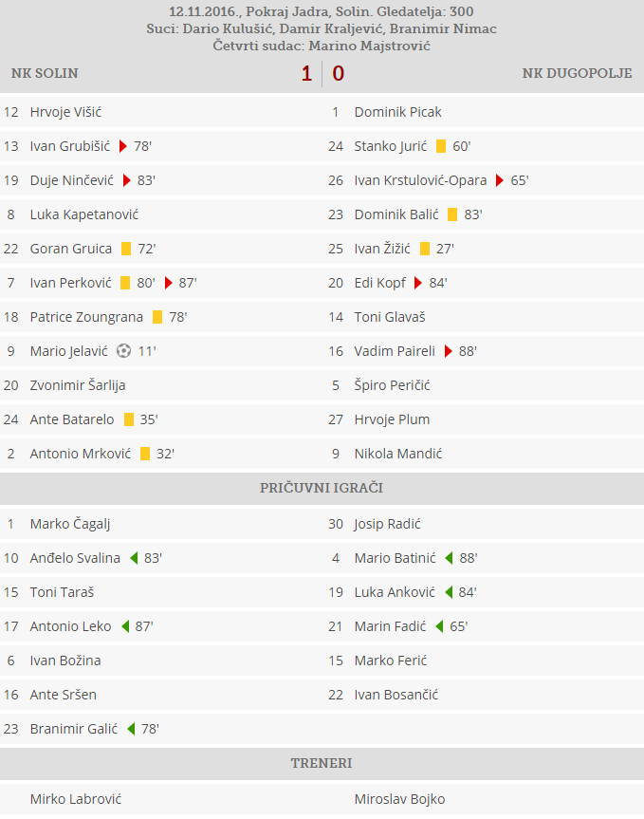Click Goran Gruica's yellow card icon
This screenshot has height=819, width=644.
tap(126, 249)
